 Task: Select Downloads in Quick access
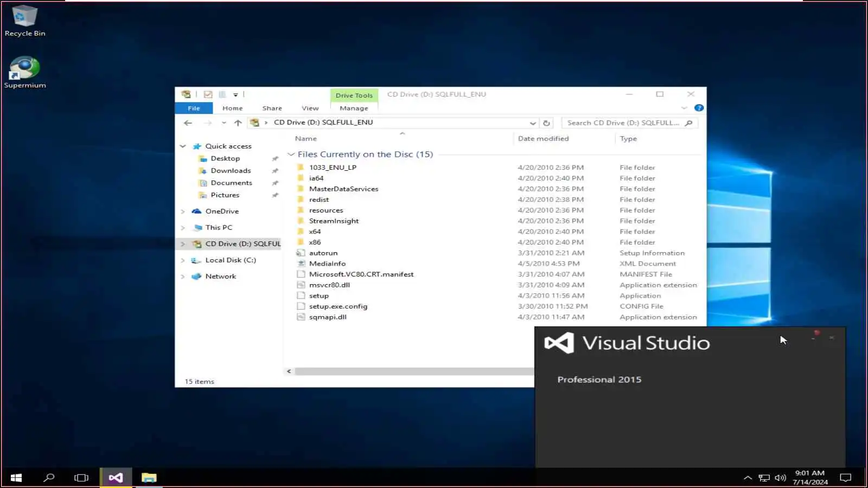click(231, 171)
